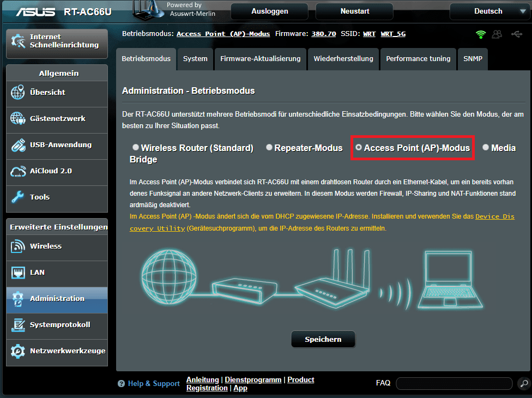Click into the FAQ search field
This screenshot has height=398, width=532.
454,383
